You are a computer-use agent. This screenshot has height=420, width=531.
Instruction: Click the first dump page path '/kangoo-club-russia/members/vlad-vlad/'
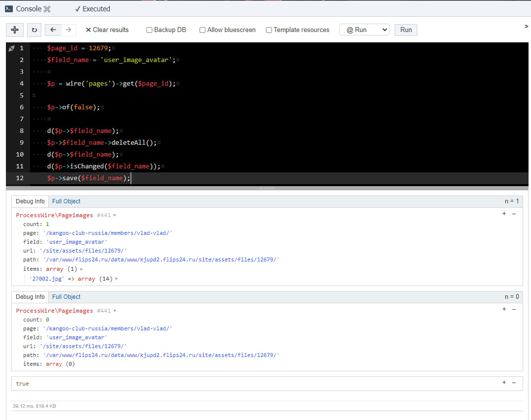coord(107,233)
